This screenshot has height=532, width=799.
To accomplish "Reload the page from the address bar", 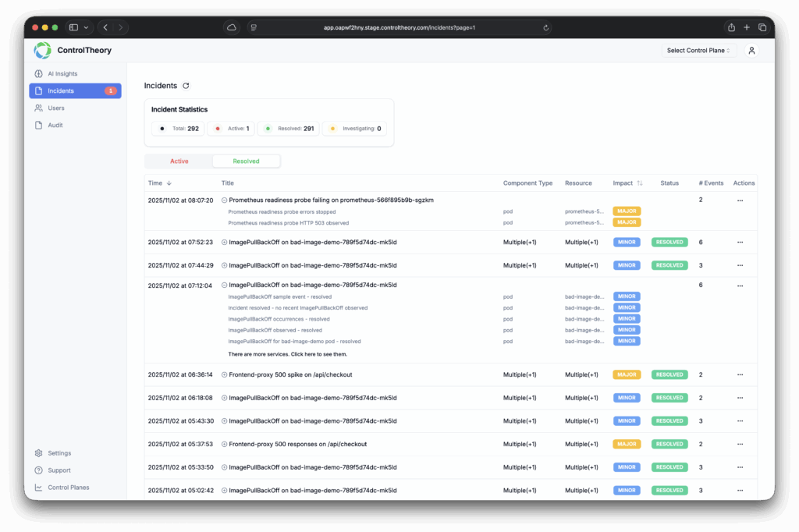I will coord(546,27).
